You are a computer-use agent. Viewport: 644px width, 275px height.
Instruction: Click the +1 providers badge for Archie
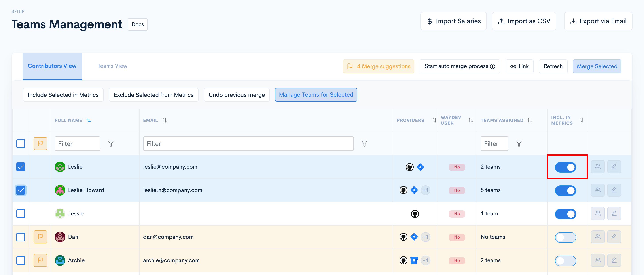(425, 260)
